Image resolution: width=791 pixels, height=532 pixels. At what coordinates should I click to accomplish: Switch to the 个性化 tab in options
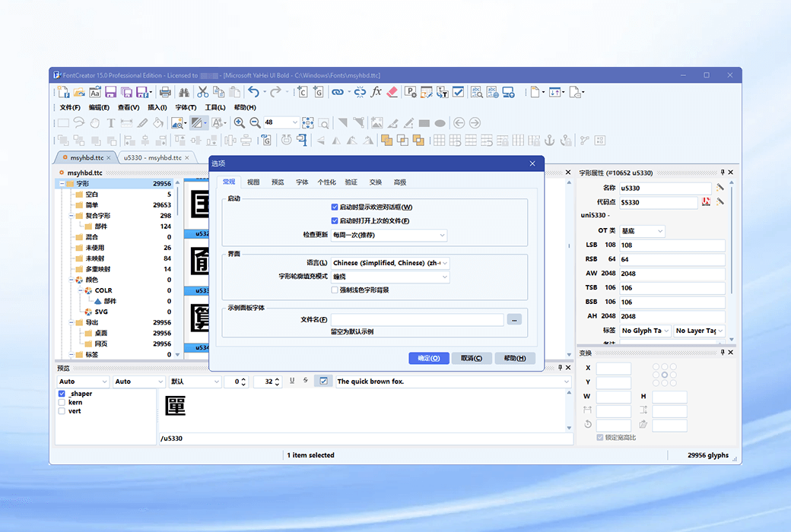pos(326,182)
